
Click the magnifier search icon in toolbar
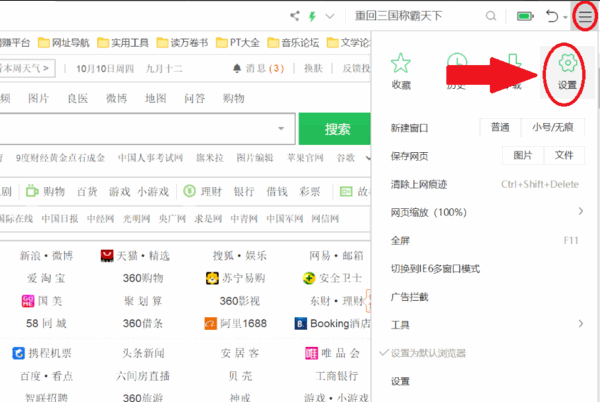[x=492, y=16]
